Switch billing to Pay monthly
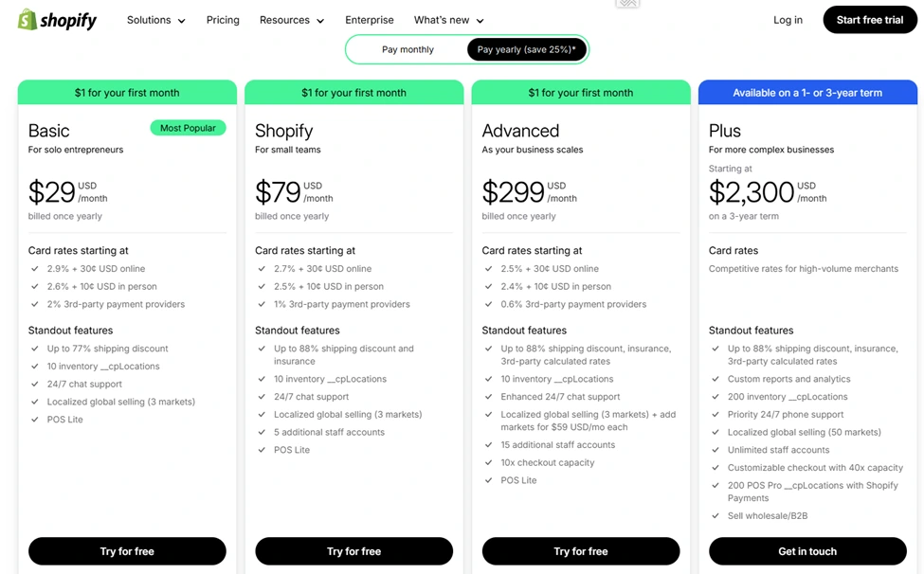Image resolution: width=924 pixels, height=574 pixels. (408, 49)
